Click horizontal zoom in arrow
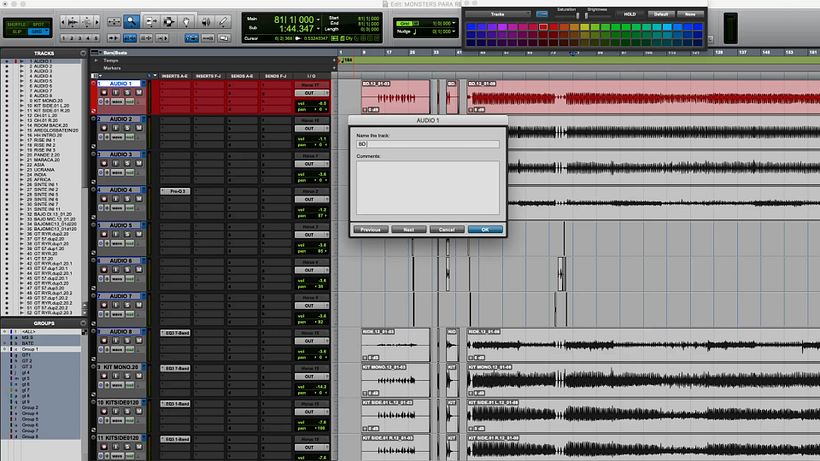820x461 pixels. 97,22
